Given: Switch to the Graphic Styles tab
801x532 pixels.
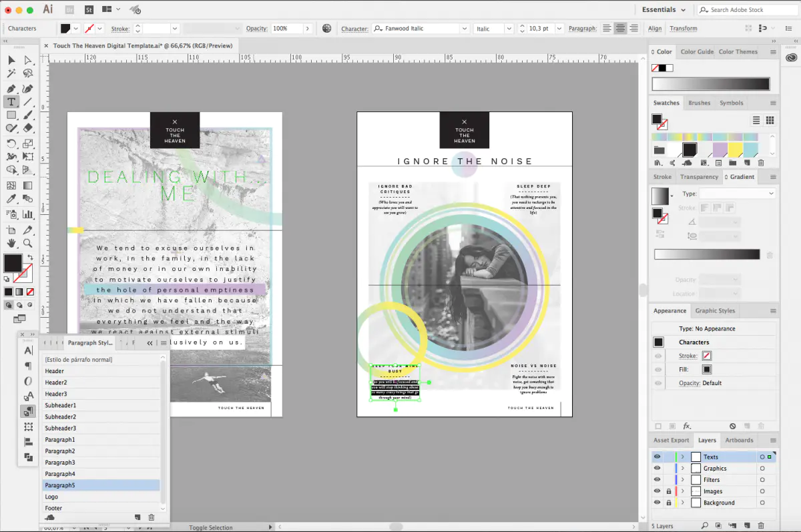Looking at the screenshot, I should coord(715,311).
